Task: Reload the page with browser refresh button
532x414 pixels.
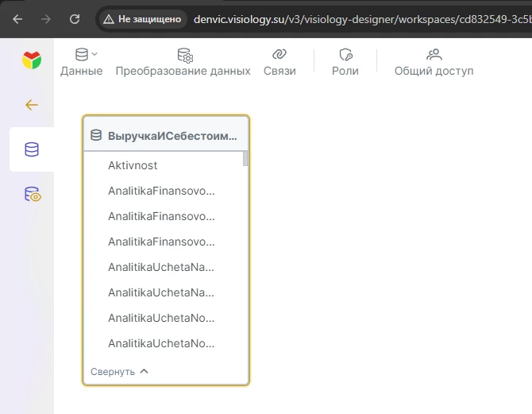Action: (x=75, y=18)
